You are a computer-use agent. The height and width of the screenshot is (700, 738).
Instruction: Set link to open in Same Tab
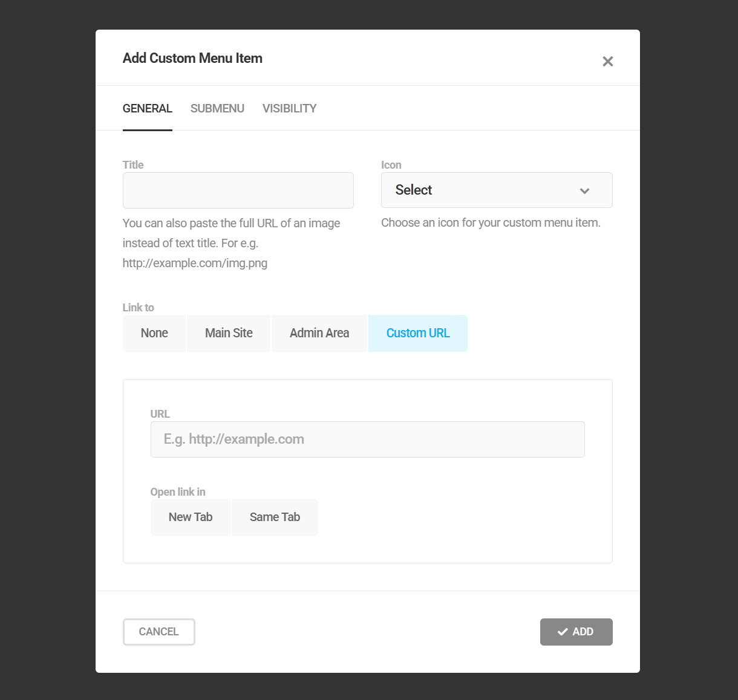tap(274, 517)
